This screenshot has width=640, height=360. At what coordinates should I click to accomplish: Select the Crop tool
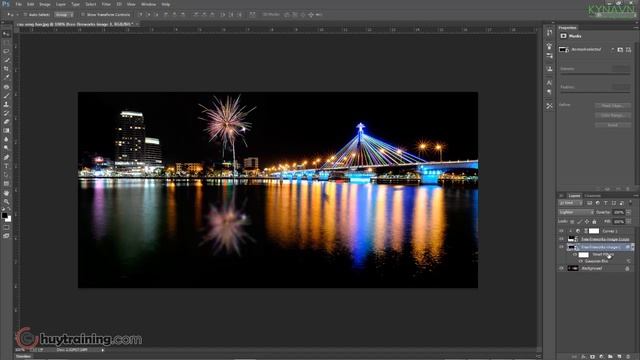coord(6,69)
